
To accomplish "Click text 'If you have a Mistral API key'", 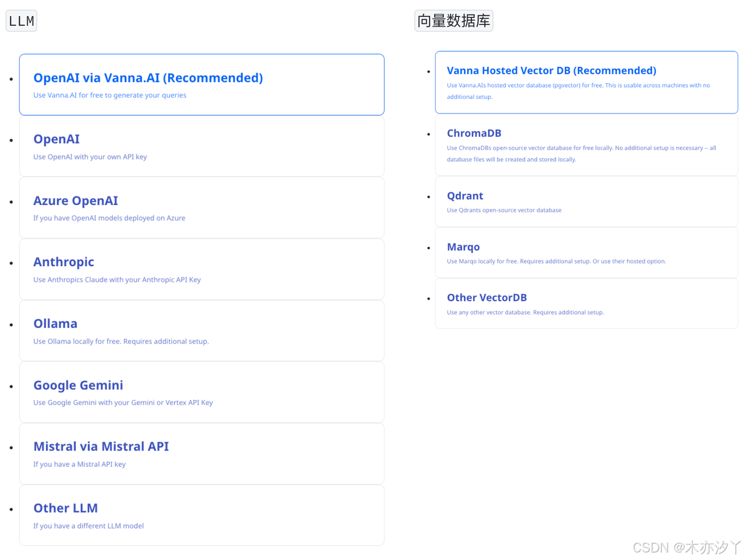I will pos(79,465).
